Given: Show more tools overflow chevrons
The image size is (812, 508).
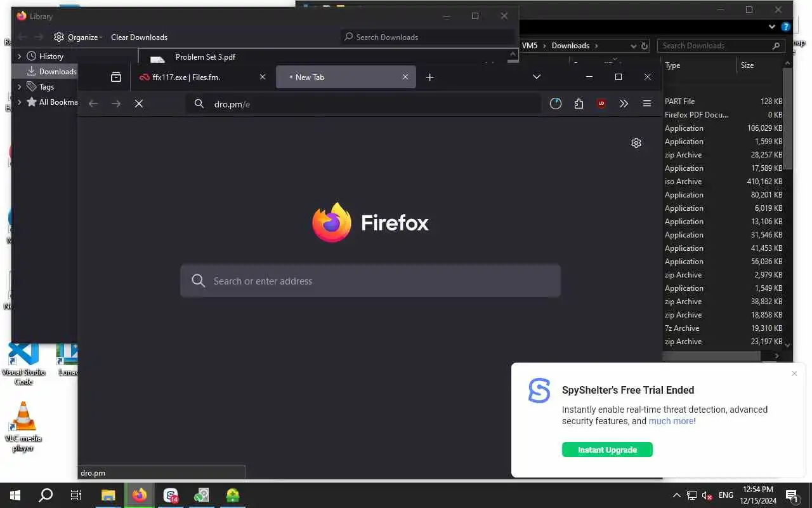Looking at the screenshot, I should pos(624,104).
